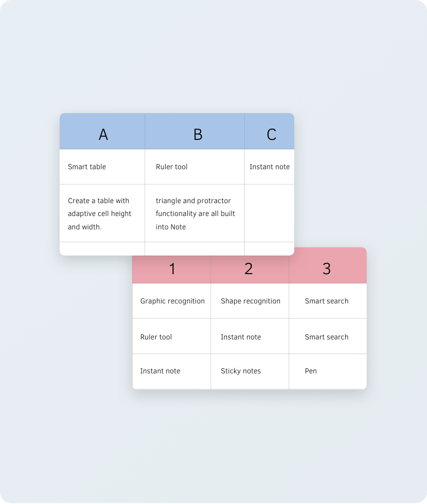Select "Smart search" cell beside Shape recognition
The image size is (427, 504).
(x=327, y=301)
